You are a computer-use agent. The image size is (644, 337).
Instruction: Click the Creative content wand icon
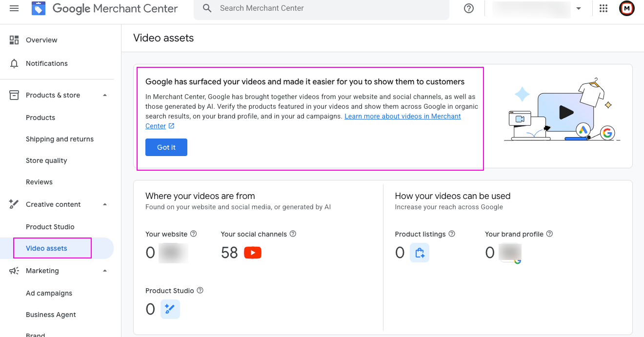pos(14,204)
